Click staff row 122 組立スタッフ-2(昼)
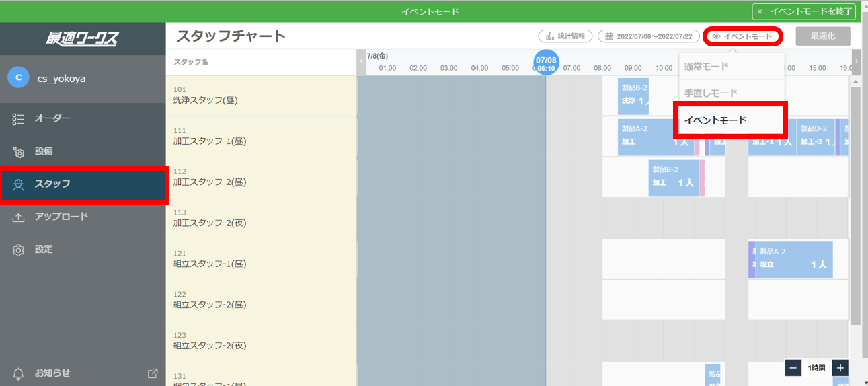Image resolution: width=868 pixels, height=386 pixels. (261, 301)
